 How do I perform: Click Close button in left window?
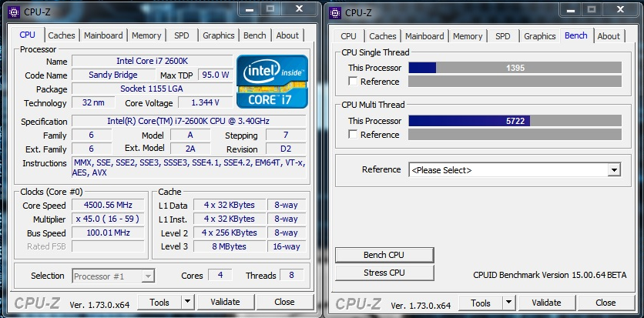pyautogui.click(x=284, y=303)
